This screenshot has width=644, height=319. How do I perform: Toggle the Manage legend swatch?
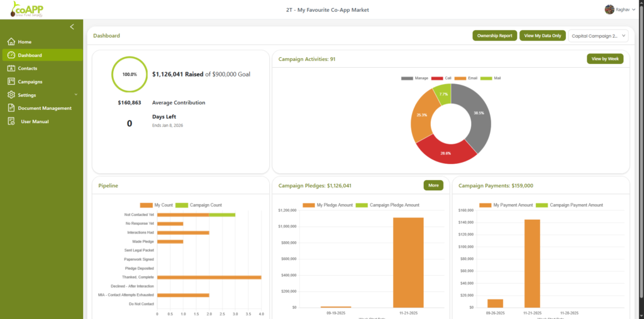(407, 78)
